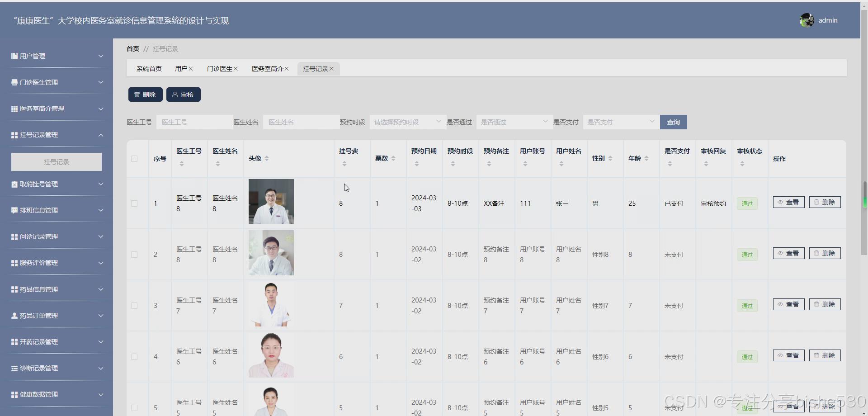Check the checkbox for row 3
The width and height of the screenshot is (868, 416).
click(134, 306)
